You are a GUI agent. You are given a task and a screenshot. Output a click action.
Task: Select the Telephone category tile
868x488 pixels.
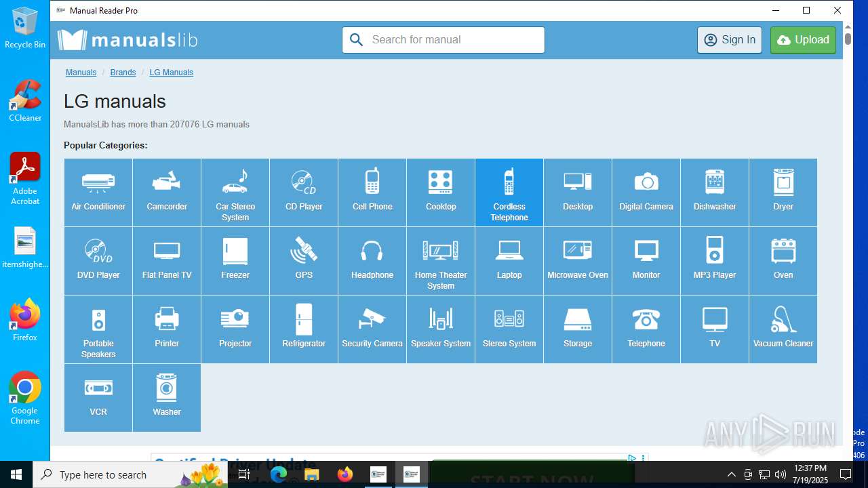646,329
